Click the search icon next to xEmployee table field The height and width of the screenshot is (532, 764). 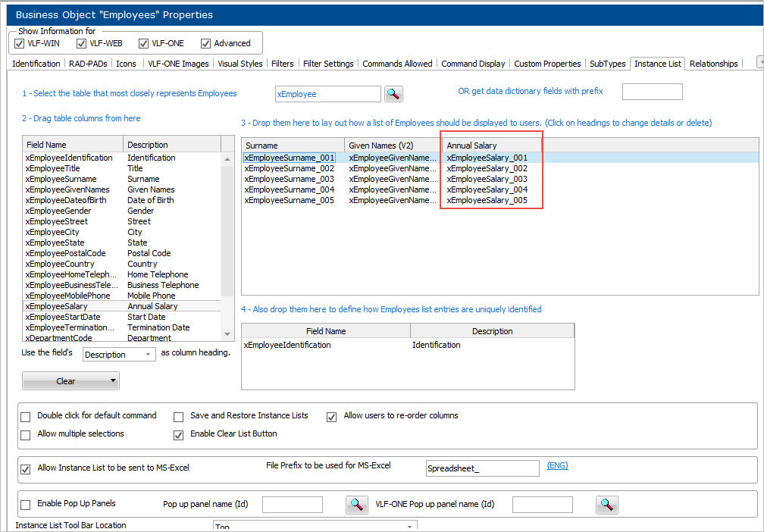click(x=393, y=94)
